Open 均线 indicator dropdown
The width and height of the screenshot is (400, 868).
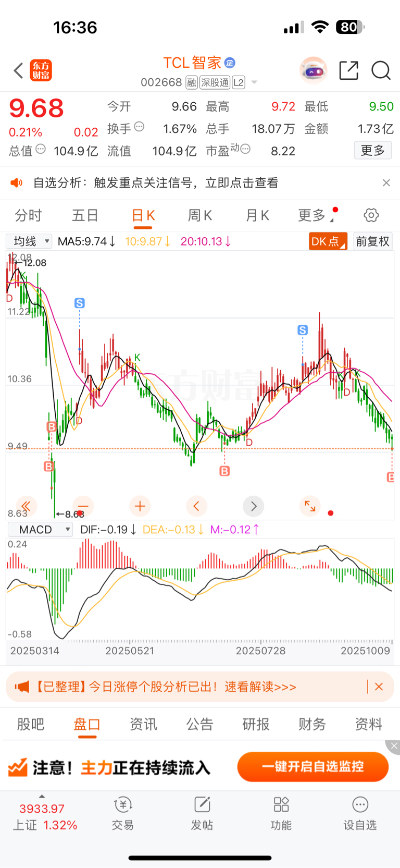[29, 241]
